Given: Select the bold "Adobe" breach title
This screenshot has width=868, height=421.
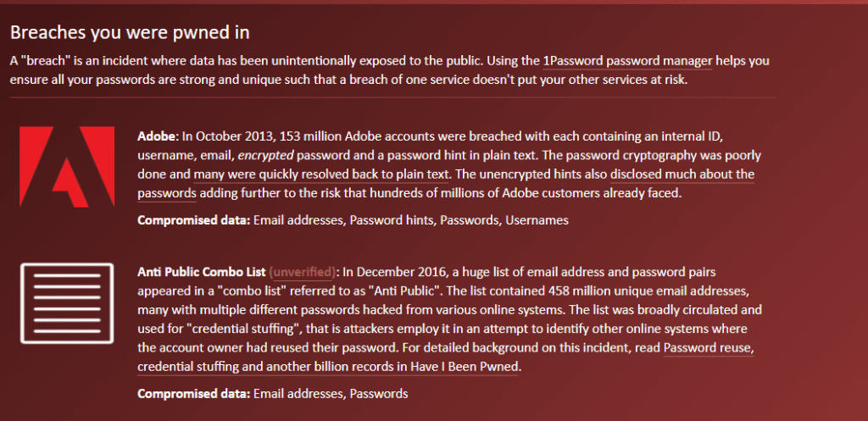Looking at the screenshot, I should (156, 136).
